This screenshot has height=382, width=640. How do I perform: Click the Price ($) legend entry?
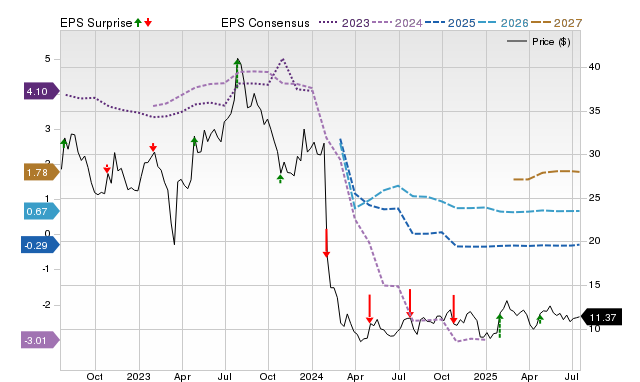click(539, 42)
